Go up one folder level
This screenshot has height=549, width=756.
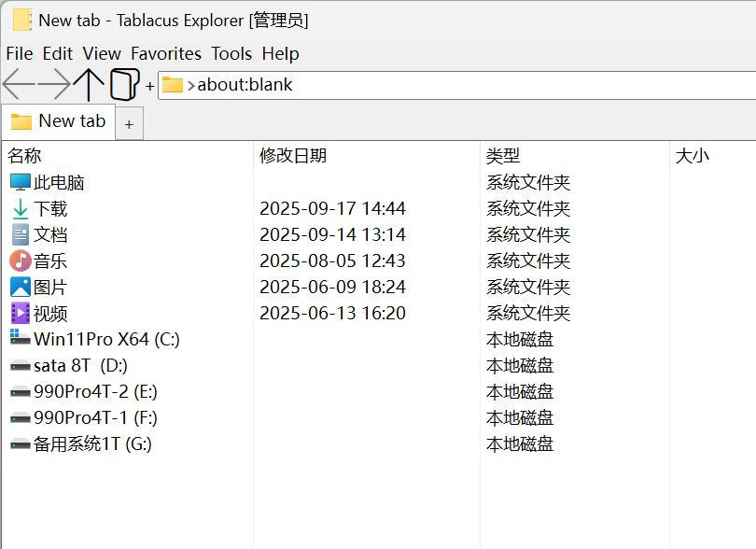[x=90, y=85]
